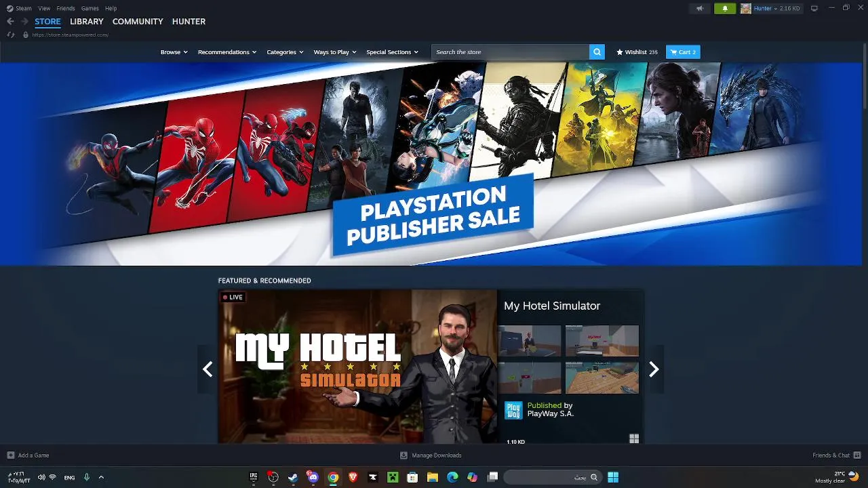Screen dimensions: 868x488
Task: Click the My Hotel Simulator title
Action: tap(552, 306)
